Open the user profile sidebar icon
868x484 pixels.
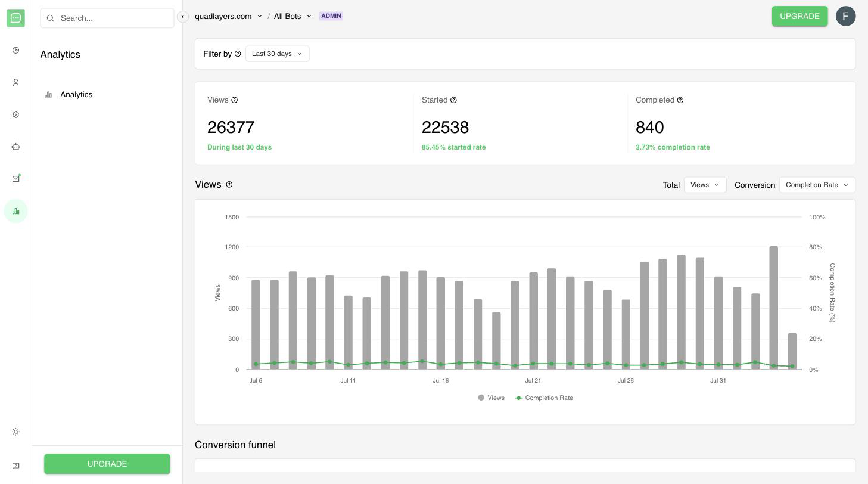15,82
